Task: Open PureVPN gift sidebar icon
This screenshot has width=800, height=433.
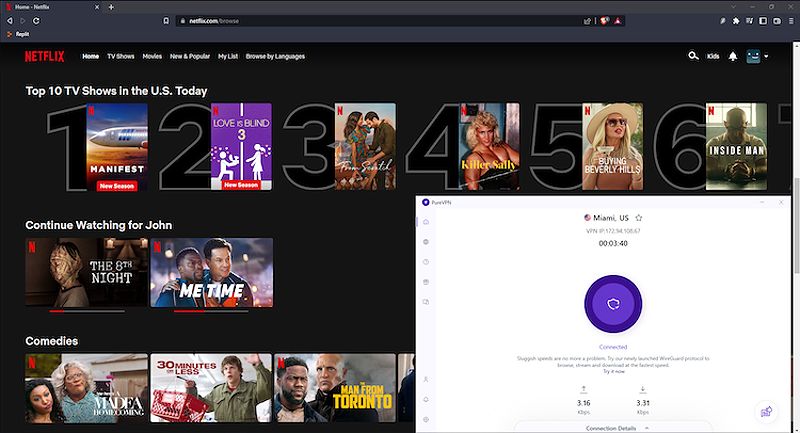Action: tap(426, 282)
